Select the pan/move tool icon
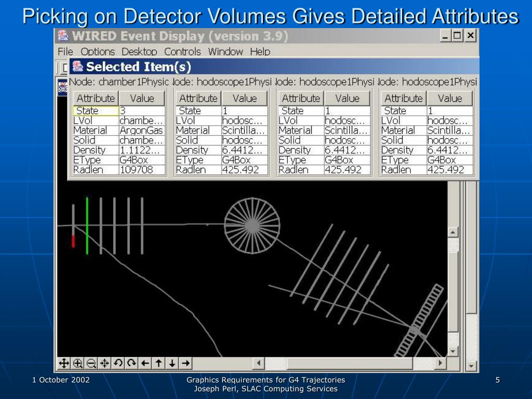532x399 pixels. pyautogui.click(x=64, y=363)
